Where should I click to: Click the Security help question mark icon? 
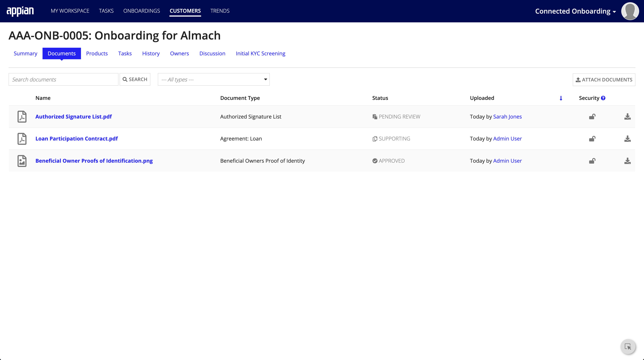point(603,98)
